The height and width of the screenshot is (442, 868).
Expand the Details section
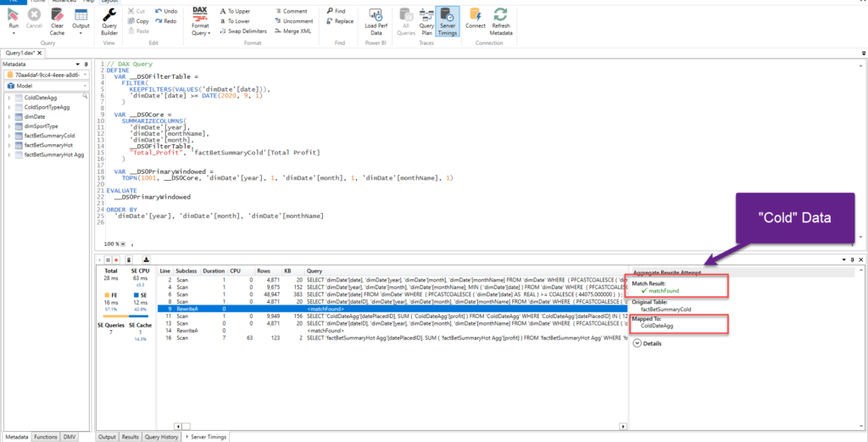(636, 344)
